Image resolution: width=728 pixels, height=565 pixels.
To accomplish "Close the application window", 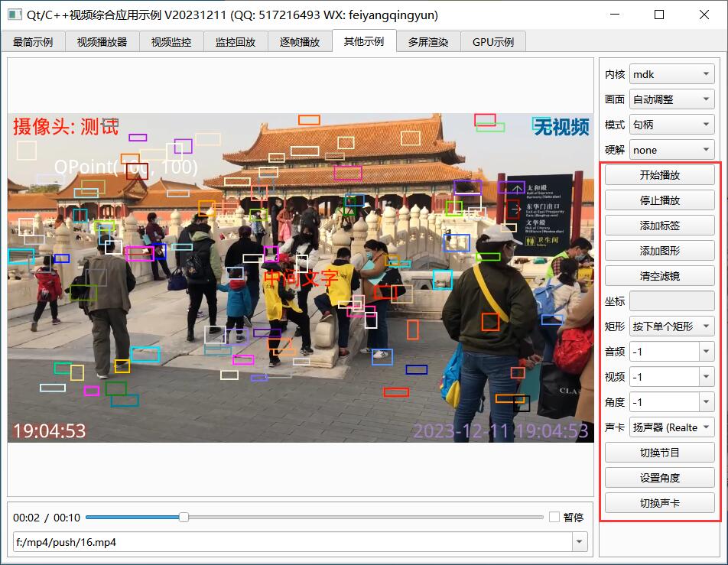I will pyautogui.click(x=704, y=15).
